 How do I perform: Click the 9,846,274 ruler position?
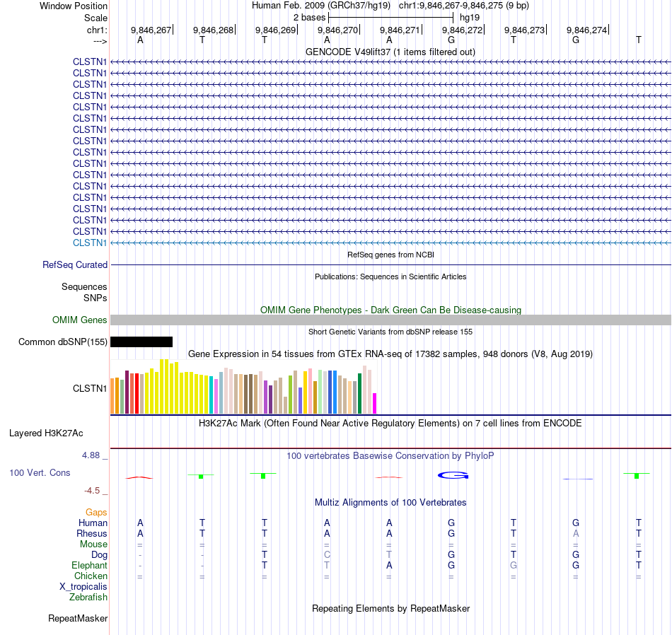point(586,30)
